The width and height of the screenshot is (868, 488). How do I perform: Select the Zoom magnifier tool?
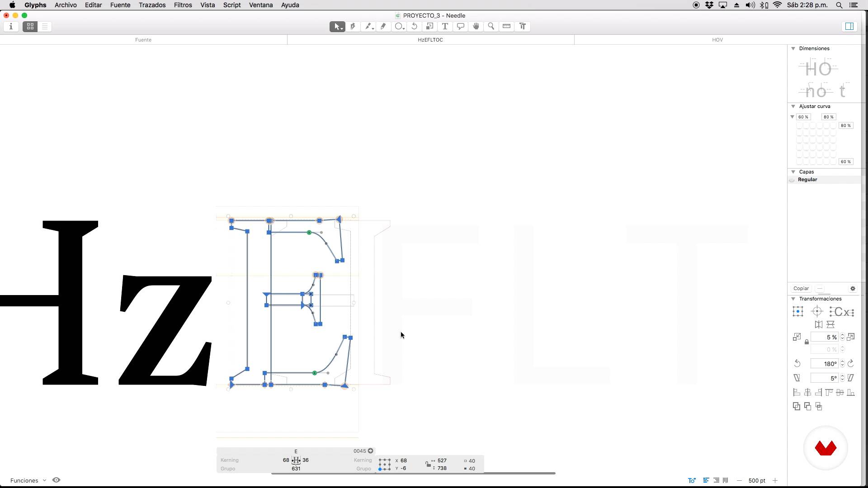point(491,27)
